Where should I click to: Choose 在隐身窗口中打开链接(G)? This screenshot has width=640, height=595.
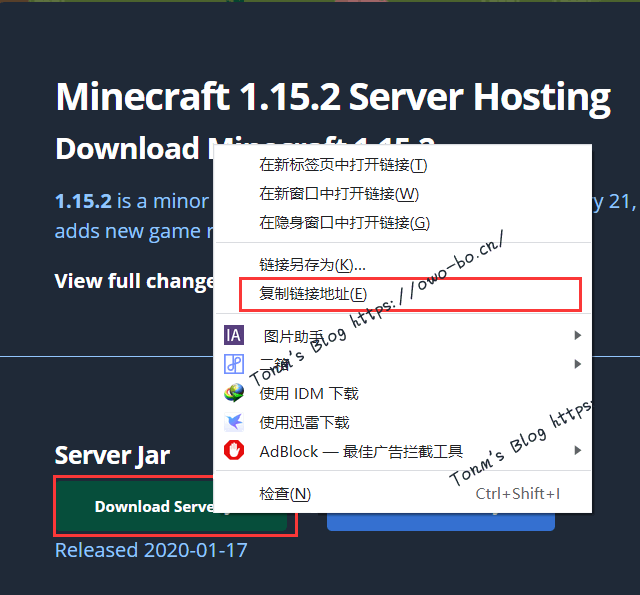point(403,223)
